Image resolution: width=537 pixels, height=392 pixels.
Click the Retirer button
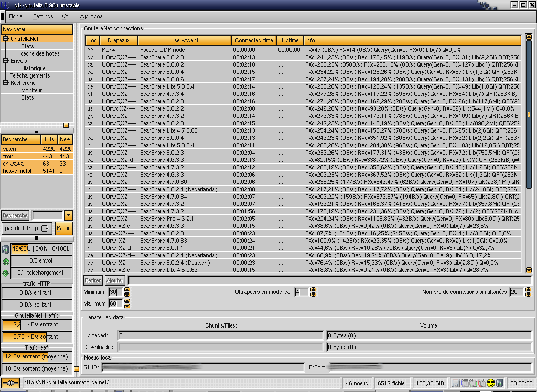[93, 280]
